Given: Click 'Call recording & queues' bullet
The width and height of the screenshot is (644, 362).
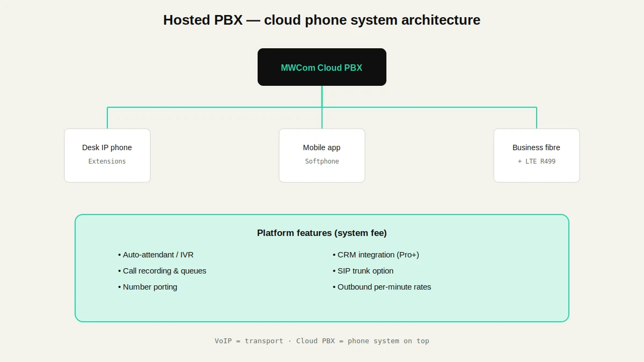Looking at the screenshot, I should pos(162,271).
